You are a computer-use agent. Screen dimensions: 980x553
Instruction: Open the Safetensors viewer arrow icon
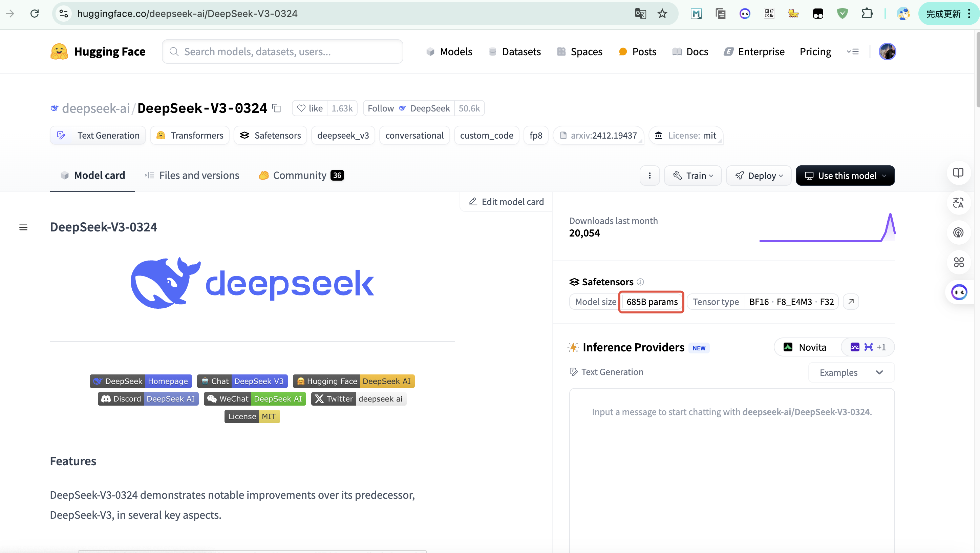click(851, 302)
